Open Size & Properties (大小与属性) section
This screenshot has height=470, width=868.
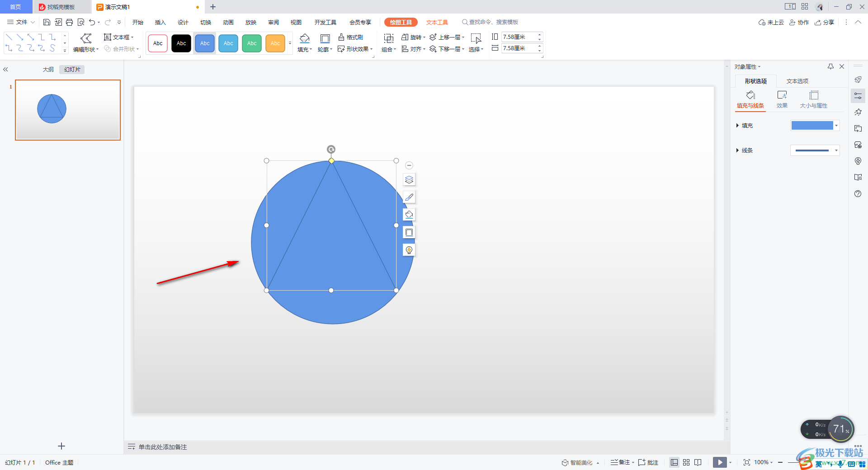[814, 100]
